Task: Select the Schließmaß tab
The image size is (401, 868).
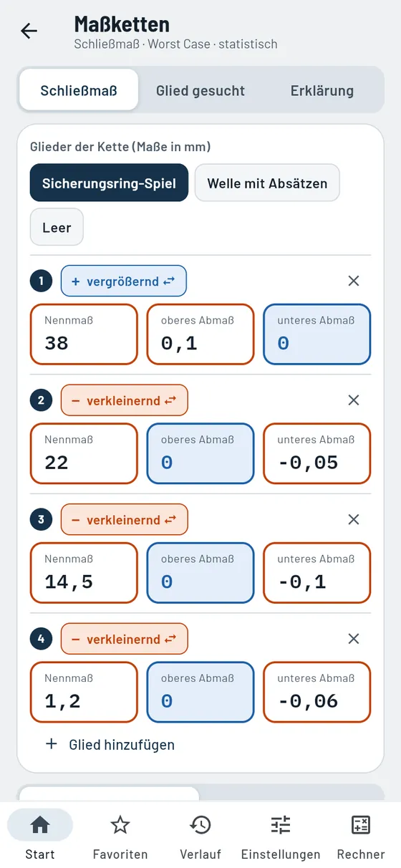Action: click(x=79, y=90)
